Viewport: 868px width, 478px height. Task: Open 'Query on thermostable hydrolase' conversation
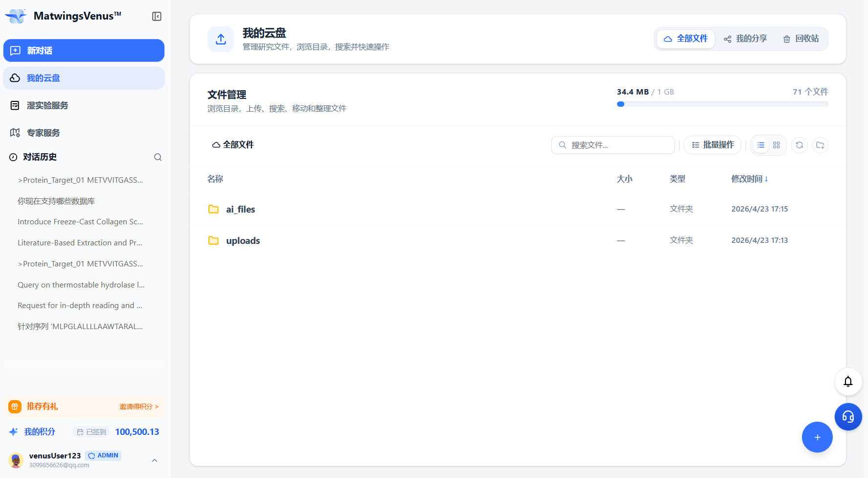click(x=81, y=285)
